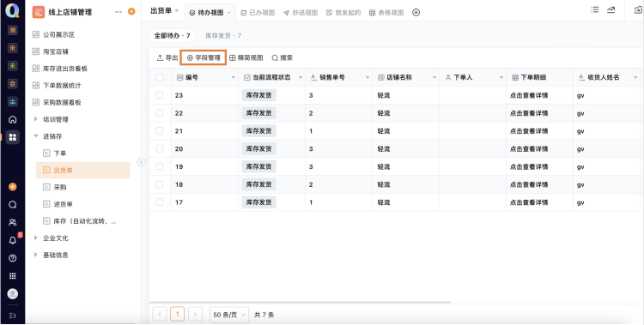Check the box for row 18
The height and width of the screenshot is (325, 644).
[x=160, y=184]
